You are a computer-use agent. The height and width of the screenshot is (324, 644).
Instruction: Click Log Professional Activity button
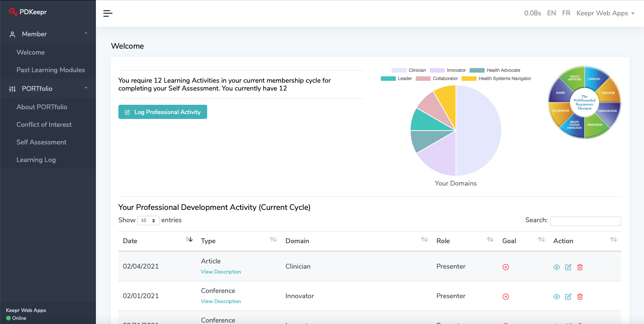coord(163,112)
